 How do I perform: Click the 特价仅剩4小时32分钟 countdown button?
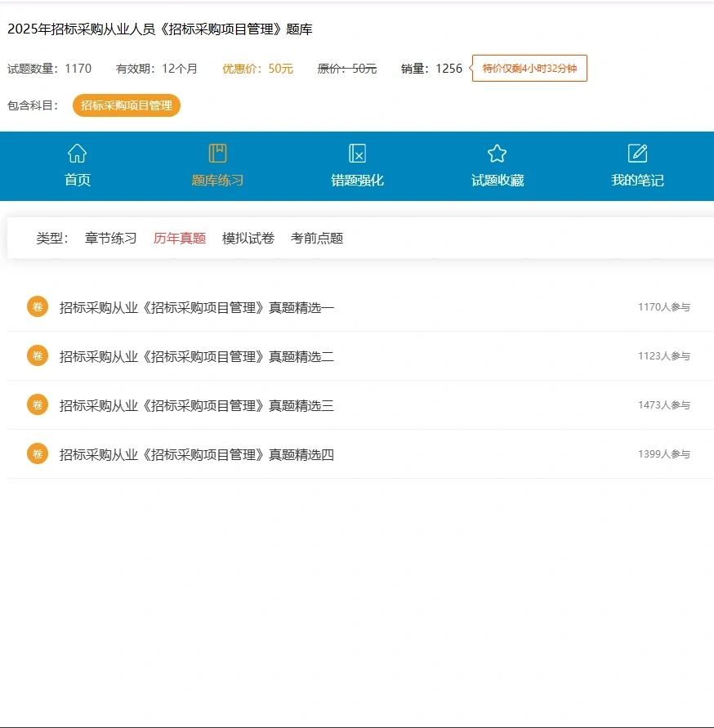529,69
